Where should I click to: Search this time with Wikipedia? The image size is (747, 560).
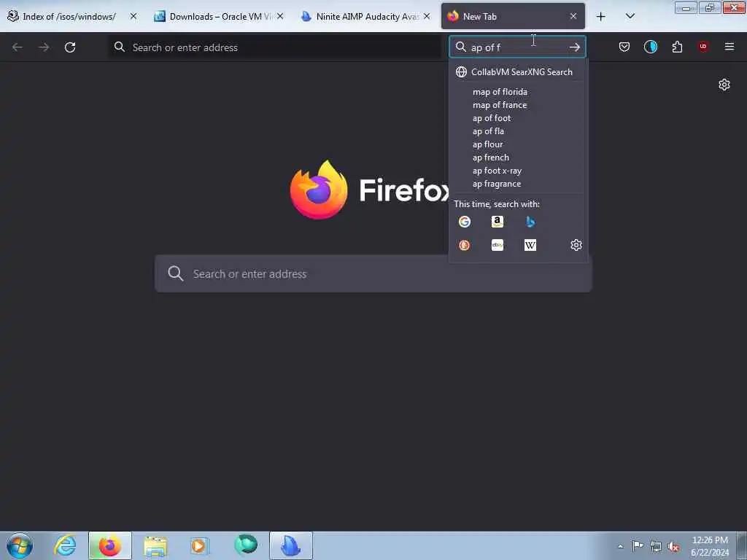coord(530,245)
